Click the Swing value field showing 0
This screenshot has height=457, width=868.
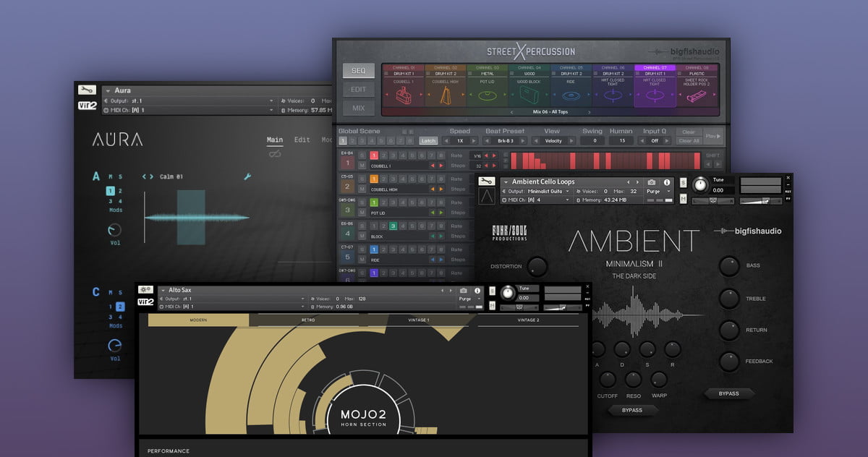pyautogui.click(x=593, y=141)
